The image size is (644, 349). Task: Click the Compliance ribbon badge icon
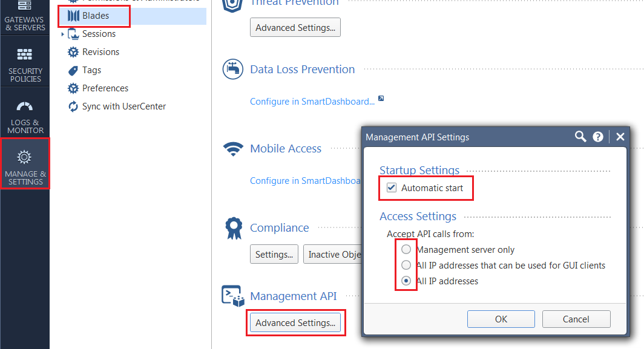point(234,228)
